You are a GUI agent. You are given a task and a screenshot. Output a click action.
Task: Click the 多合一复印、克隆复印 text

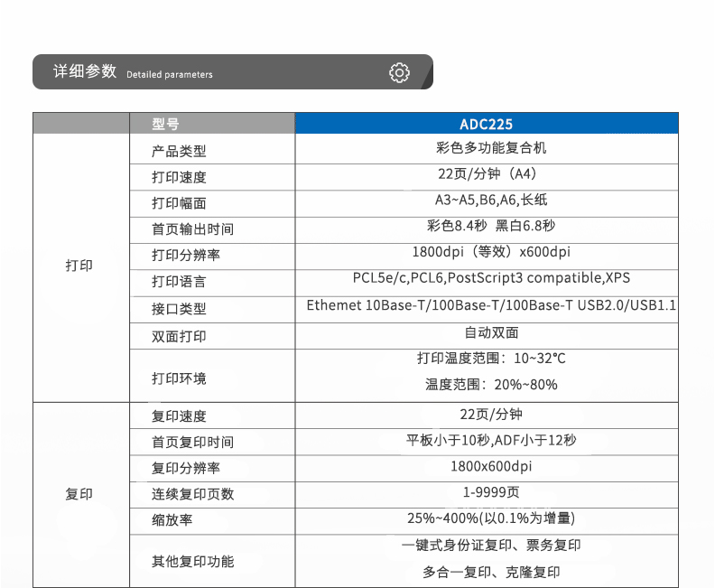click(x=491, y=572)
